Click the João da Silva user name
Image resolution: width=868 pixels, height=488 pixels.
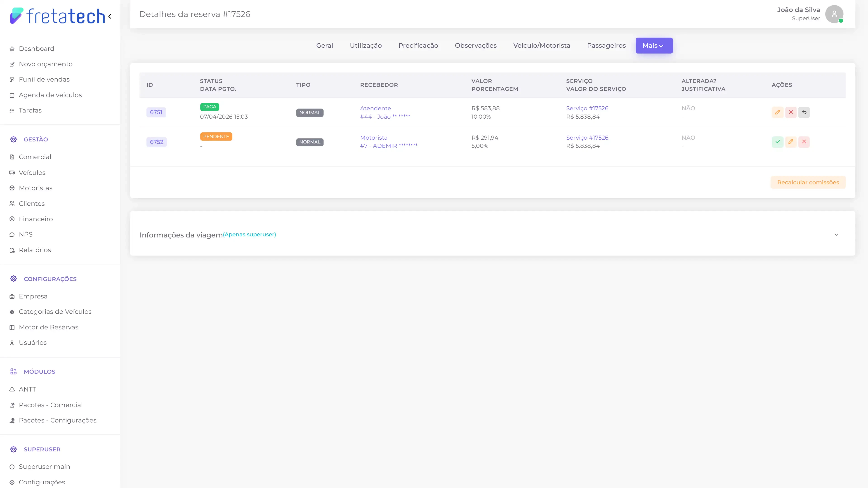click(799, 10)
